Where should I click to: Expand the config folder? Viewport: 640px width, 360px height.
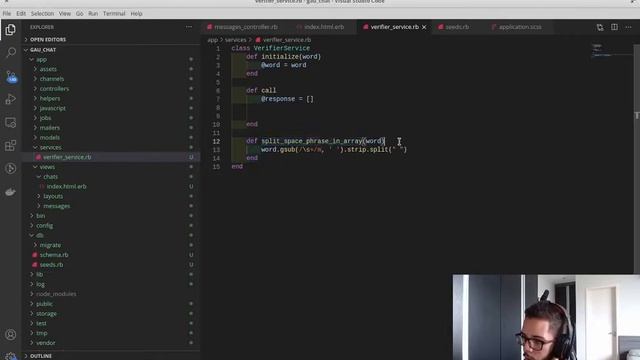coord(44,226)
